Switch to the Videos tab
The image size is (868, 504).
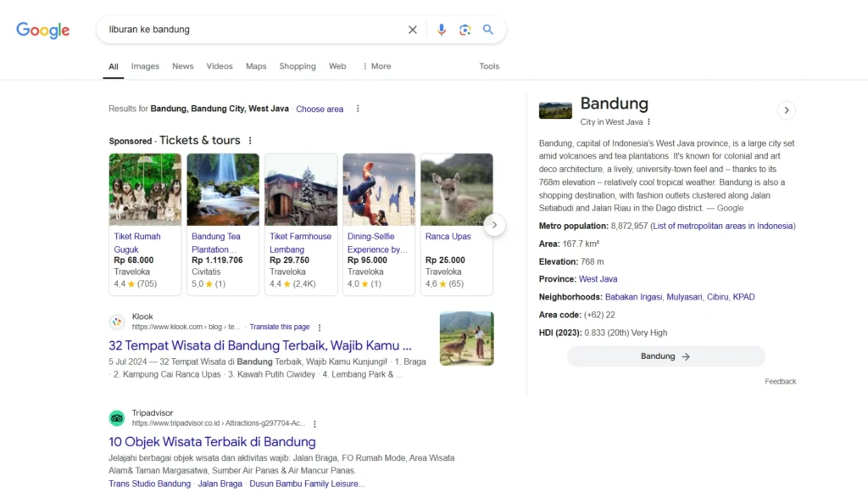220,66
